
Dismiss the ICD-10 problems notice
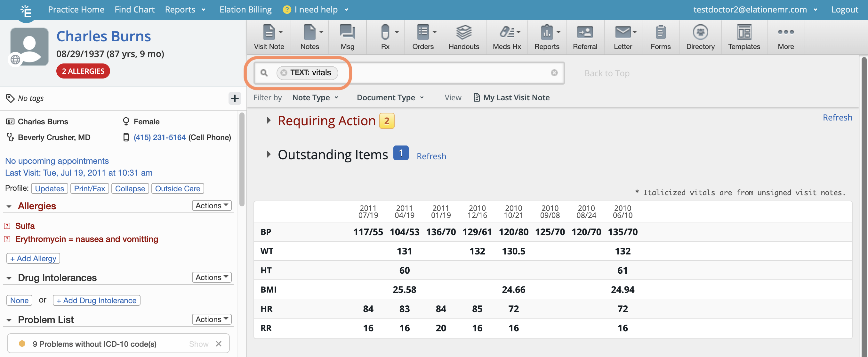pos(218,344)
